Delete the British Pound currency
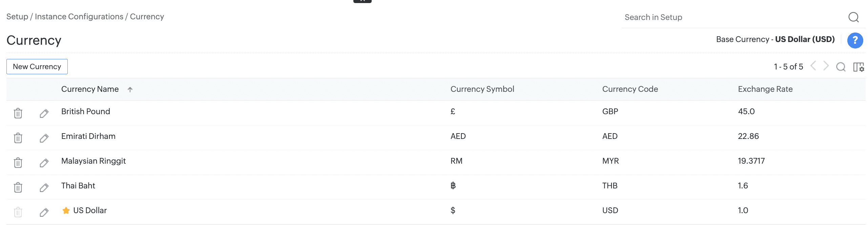868x225 pixels. [18, 113]
